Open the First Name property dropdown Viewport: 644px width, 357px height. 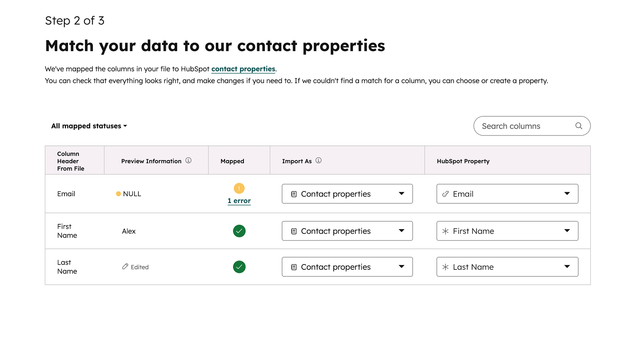[x=568, y=231]
